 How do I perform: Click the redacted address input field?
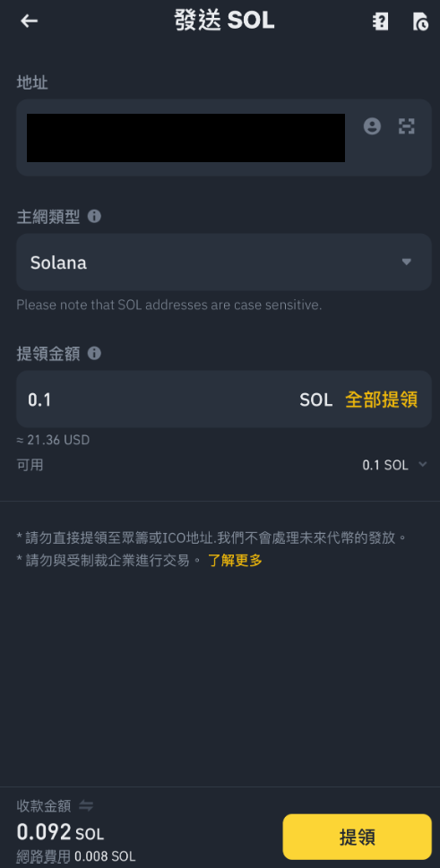186,138
